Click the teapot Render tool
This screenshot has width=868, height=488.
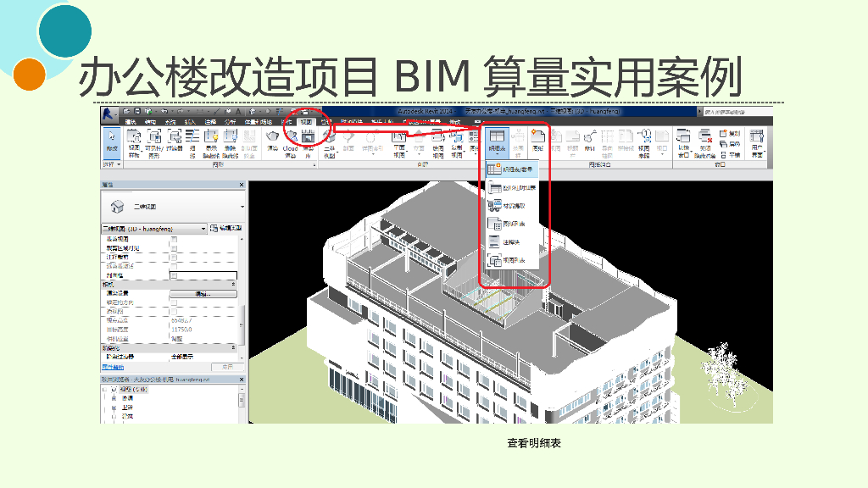click(x=272, y=140)
